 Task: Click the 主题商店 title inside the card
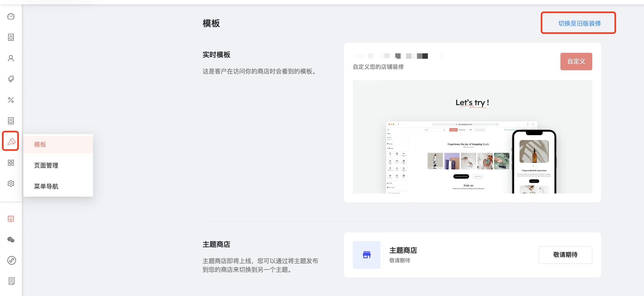click(403, 250)
